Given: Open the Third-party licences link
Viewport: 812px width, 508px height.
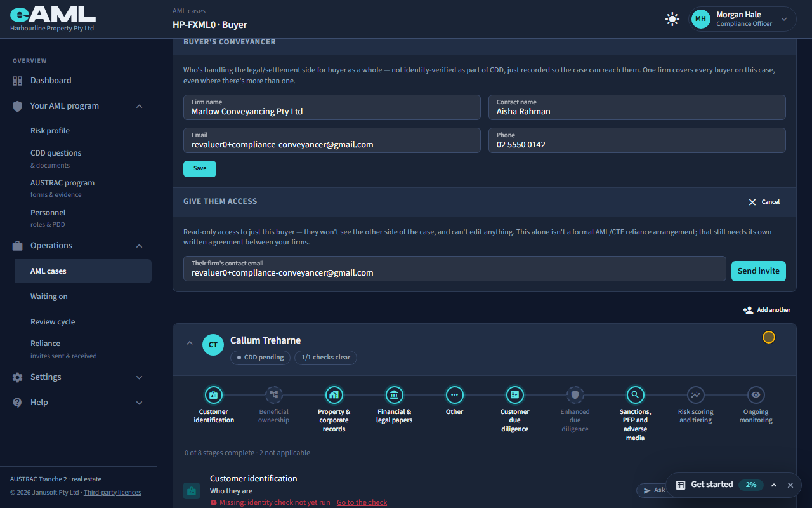Looking at the screenshot, I should point(112,493).
